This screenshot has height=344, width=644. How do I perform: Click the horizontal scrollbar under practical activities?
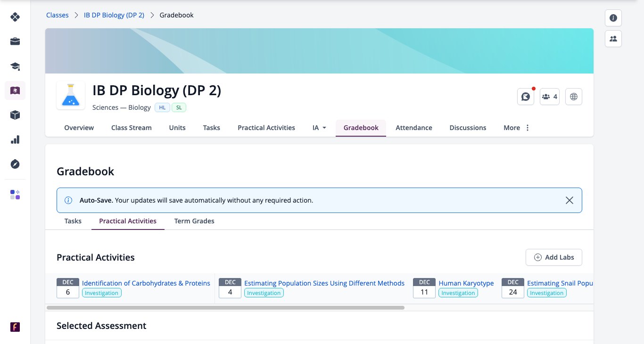(225, 308)
